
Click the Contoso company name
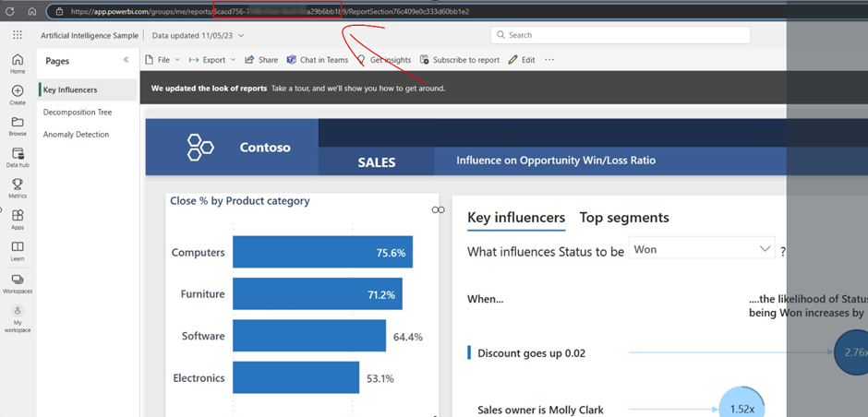265,148
